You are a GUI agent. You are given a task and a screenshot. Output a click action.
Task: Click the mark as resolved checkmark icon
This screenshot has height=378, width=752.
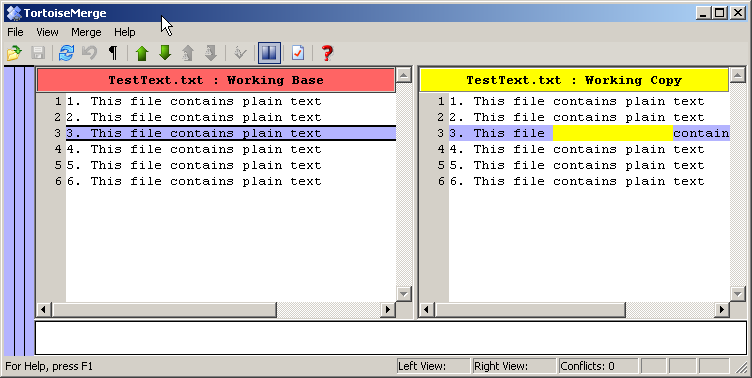coord(240,53)
